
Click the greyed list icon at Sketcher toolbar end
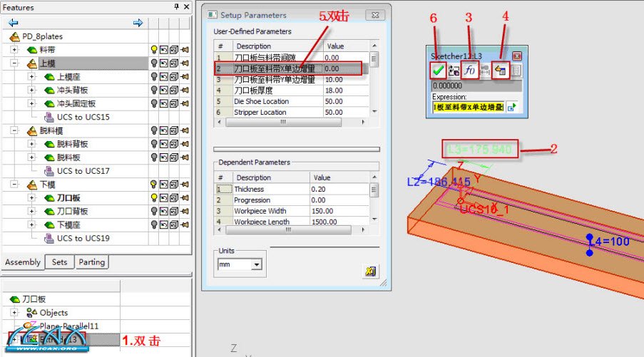point(516,71)
